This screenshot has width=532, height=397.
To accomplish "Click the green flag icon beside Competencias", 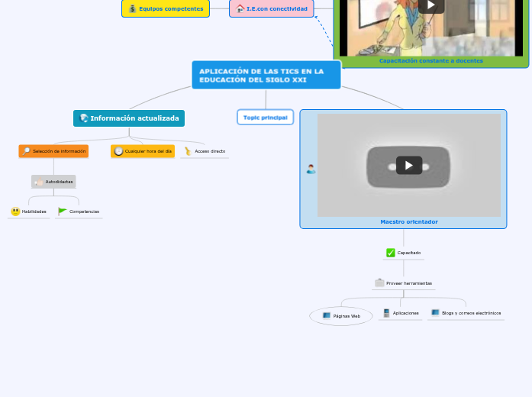I will (62, 211).
